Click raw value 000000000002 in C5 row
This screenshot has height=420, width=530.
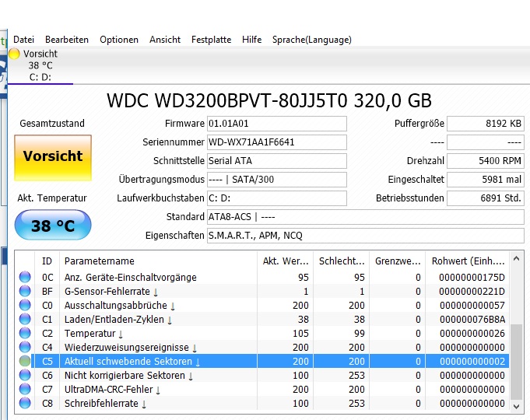472,362
